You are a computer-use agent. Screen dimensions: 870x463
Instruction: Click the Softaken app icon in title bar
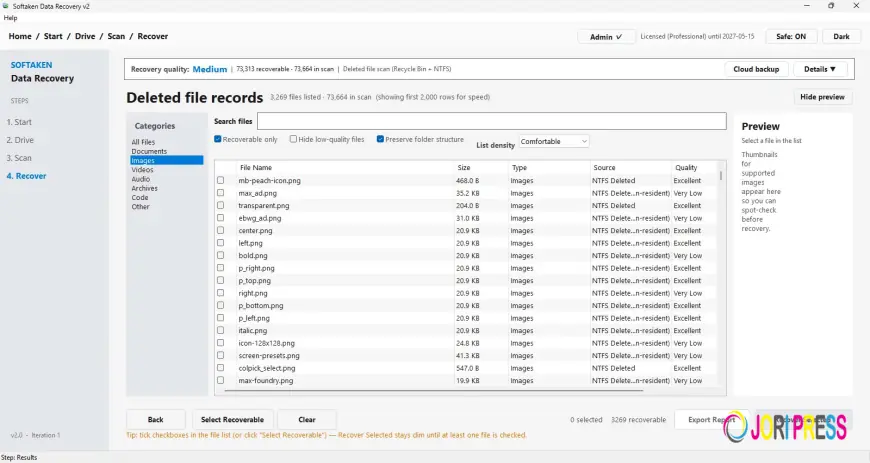(6, 6)
